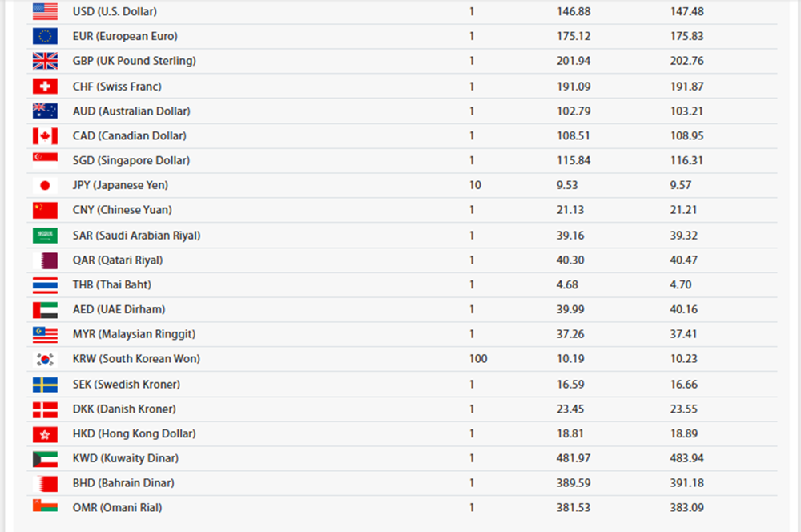
Task: Click the European Union flag icon
Action: coord(45,37)
